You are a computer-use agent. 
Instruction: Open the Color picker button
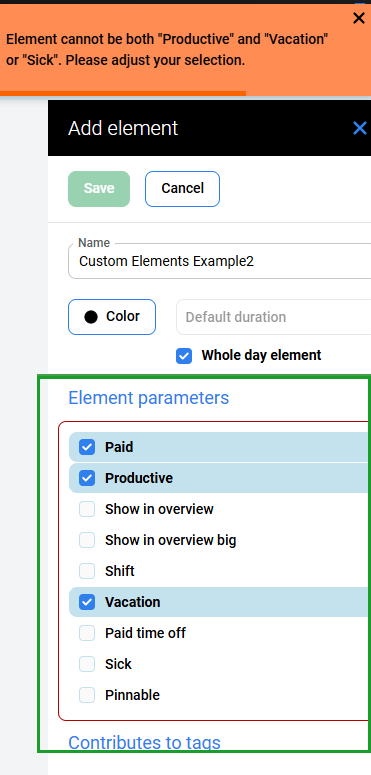[112, 317]
